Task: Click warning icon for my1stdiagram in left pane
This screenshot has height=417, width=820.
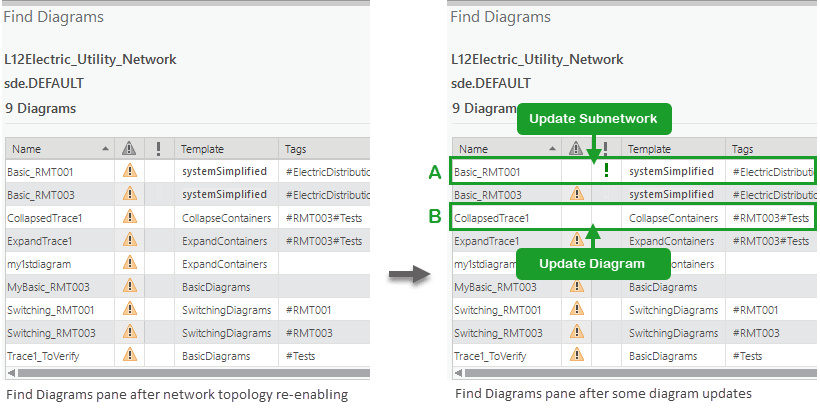Action: coord(129,263)
